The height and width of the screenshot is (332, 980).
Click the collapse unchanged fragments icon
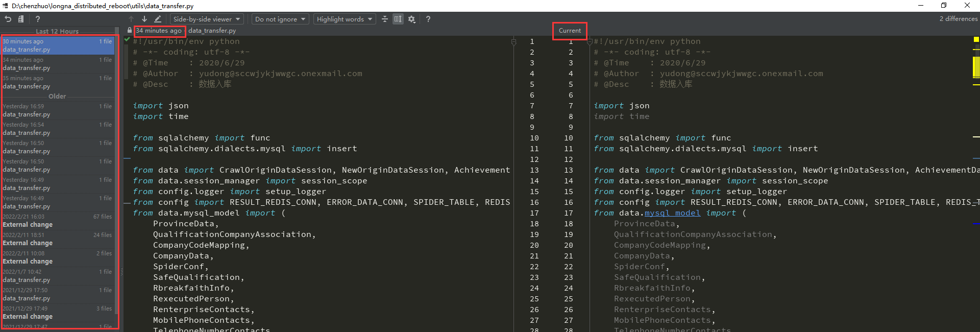click(385, 19)
